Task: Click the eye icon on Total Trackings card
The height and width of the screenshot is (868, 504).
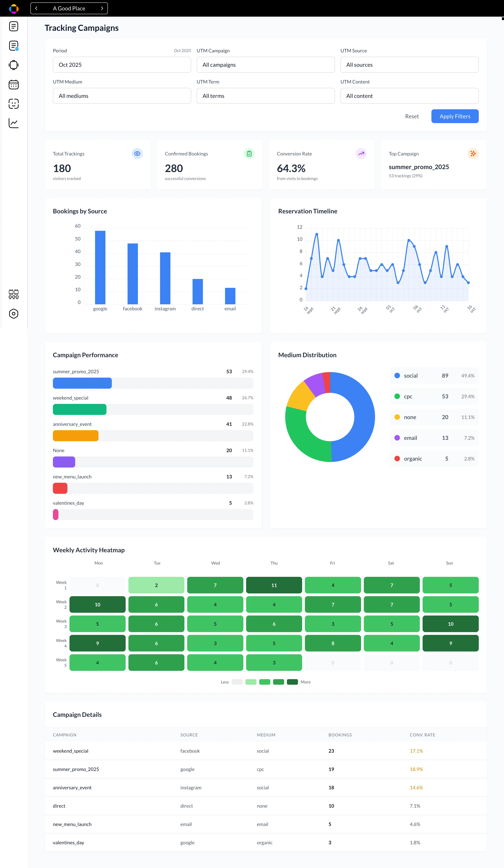Action: [x=137, y=154]
